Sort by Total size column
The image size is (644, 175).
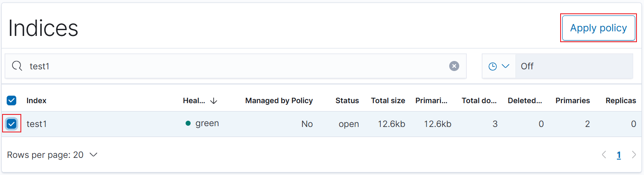click(x=388, y=101)
